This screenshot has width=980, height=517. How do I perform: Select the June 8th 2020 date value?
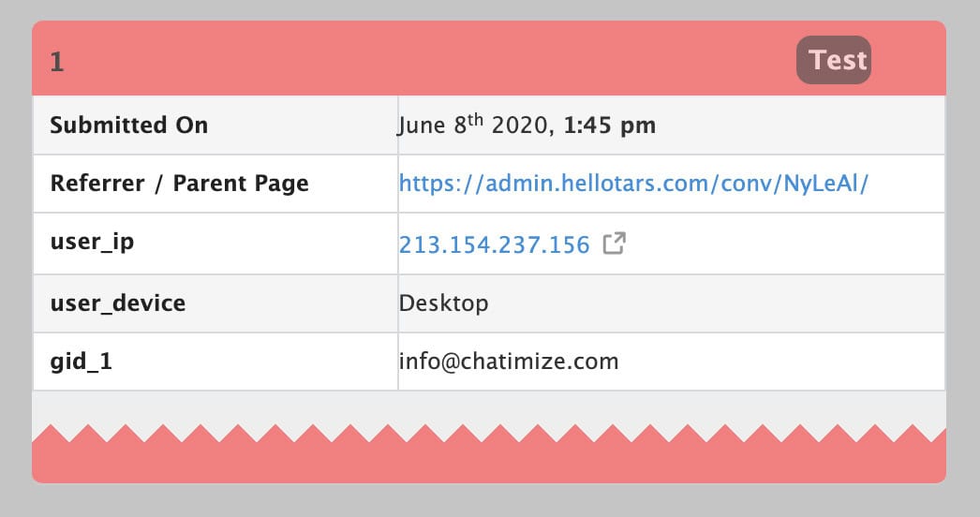[x=476, y=125]
